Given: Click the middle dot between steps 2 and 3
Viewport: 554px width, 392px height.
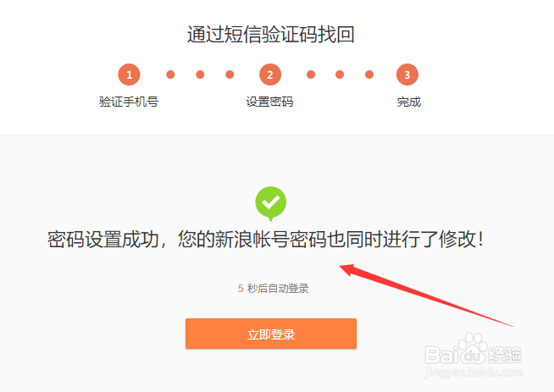Looking at the screenshot, I should point(340,75).
